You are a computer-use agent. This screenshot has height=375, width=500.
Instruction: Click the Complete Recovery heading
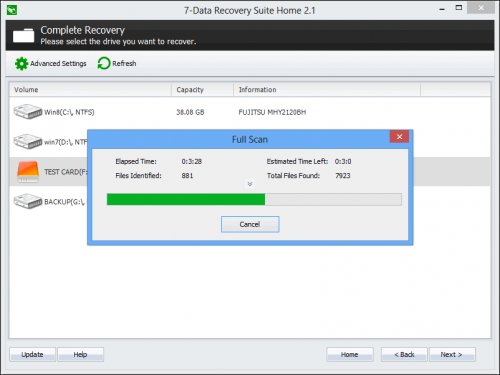(83, 30)
